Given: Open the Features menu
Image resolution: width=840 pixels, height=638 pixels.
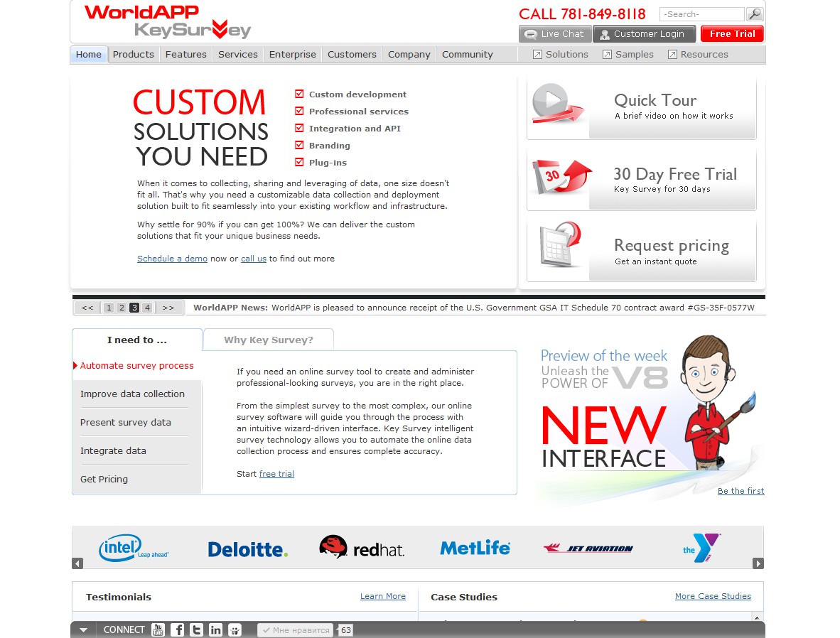Looking at the screenshot, I should (186, 54).
